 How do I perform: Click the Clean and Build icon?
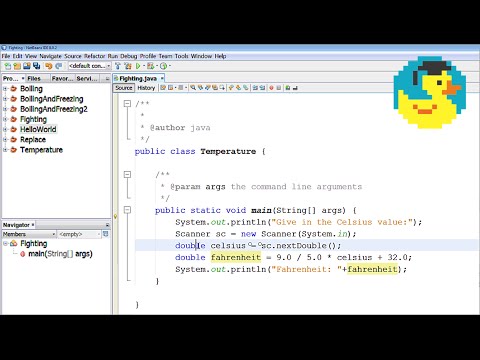[x=128, y=66]
